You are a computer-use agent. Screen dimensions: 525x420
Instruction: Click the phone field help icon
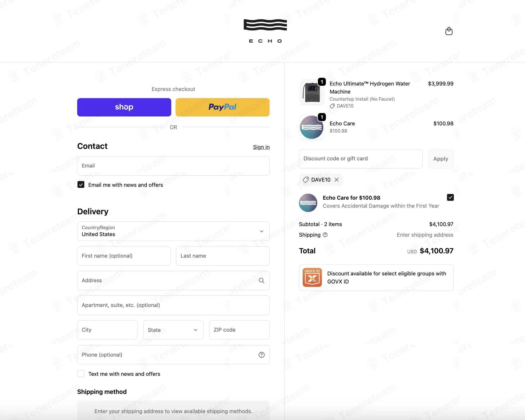click(x=261, y=355)
